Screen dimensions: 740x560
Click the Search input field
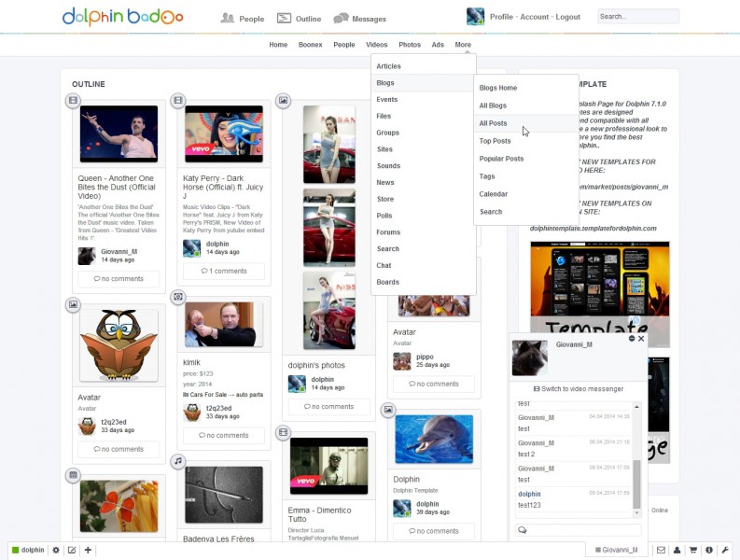point(638,16)
